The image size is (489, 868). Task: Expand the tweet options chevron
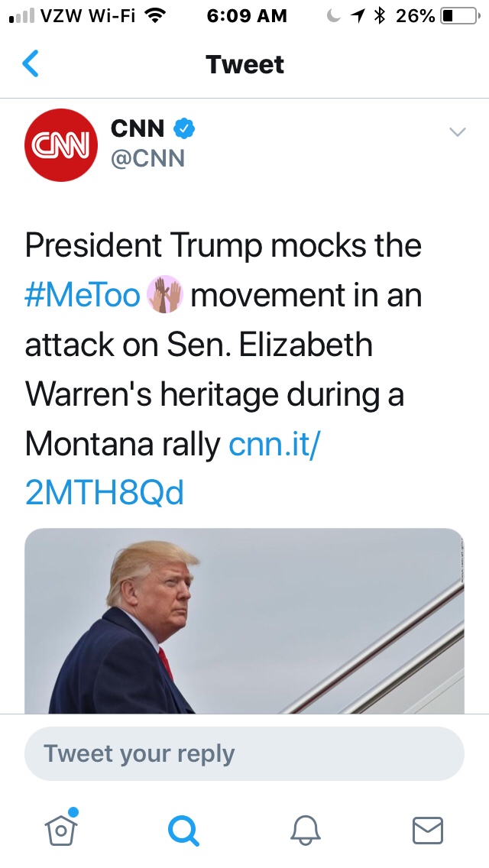pos(457,132)
